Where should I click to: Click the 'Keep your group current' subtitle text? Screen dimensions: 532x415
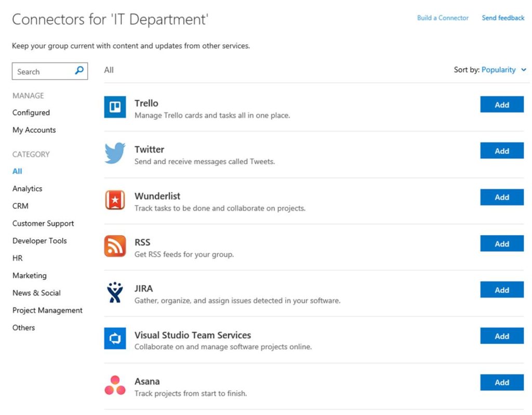pyautogui.click(x=131, y=46)
